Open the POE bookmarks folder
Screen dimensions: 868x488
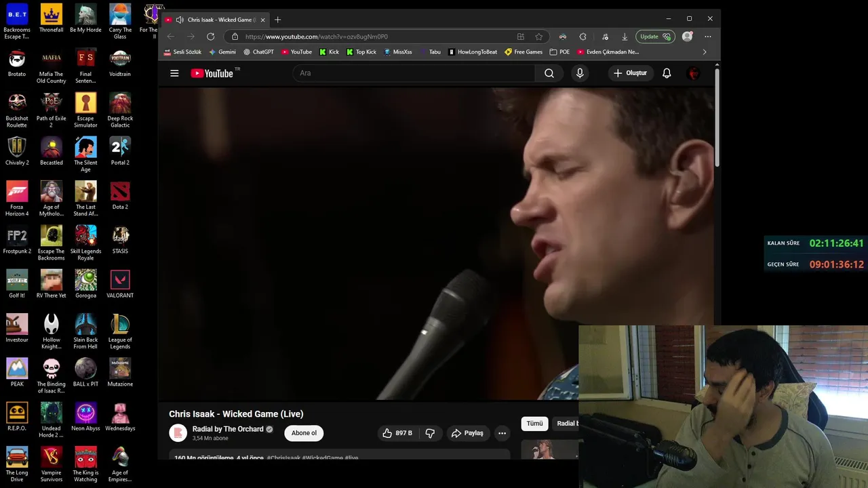click(x=559, y=52)
